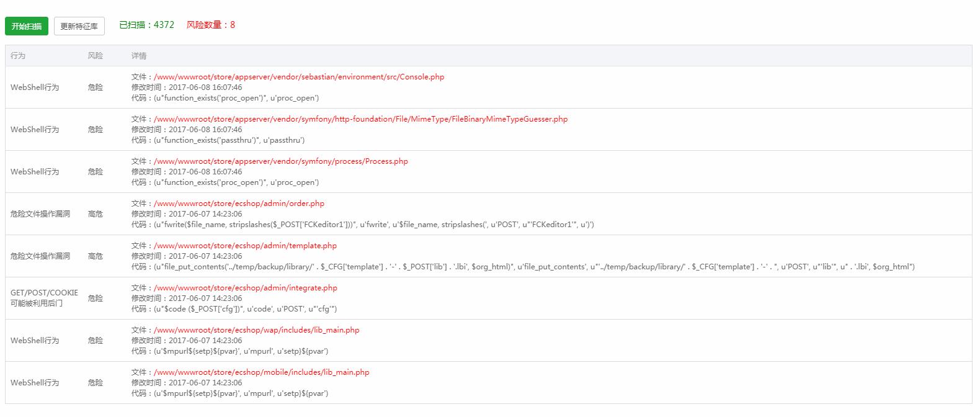Select the modification time under wap/includes/lib_main.php
The width and height of the screenshot is (980, 417).
coord(187,341)
